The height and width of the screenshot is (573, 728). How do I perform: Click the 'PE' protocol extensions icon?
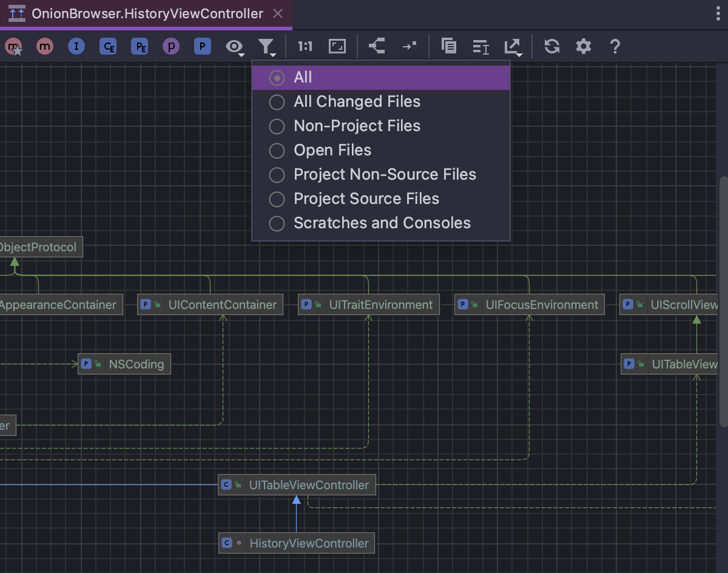point(140,46)
